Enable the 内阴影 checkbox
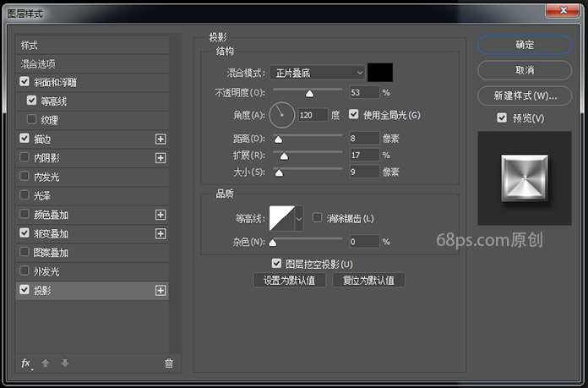Screen dimensions: 588x388 [x=24, y=157]
